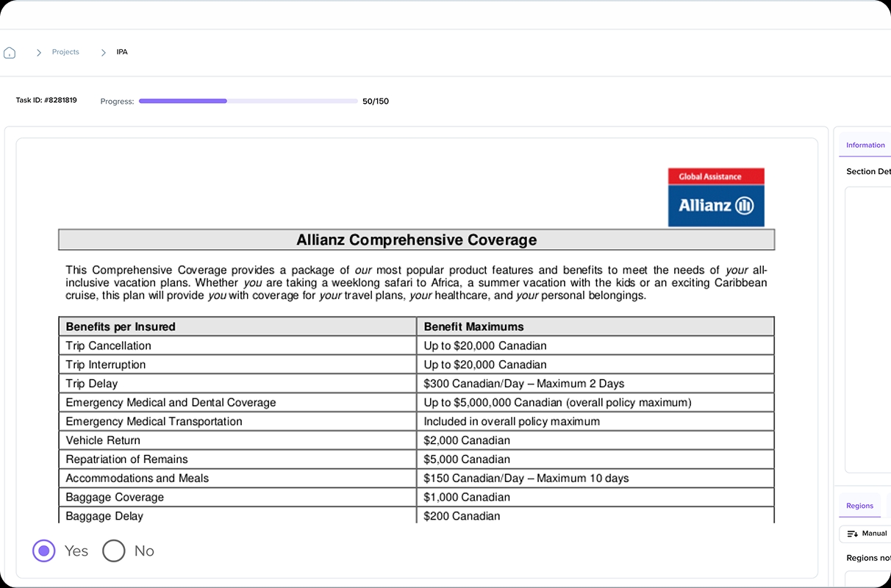Click the Allianz Global Assistance logo
Viewport: 891px width, 588px height.
coord(715,197)
